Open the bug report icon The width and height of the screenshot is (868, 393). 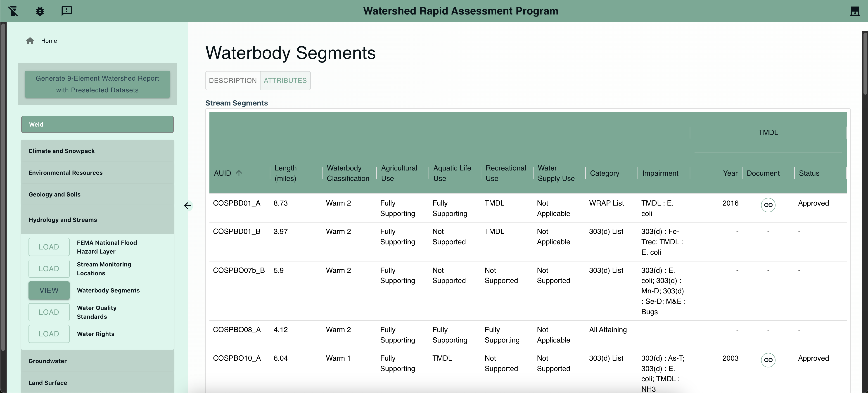pyautogui.click(x=40, y=11)
